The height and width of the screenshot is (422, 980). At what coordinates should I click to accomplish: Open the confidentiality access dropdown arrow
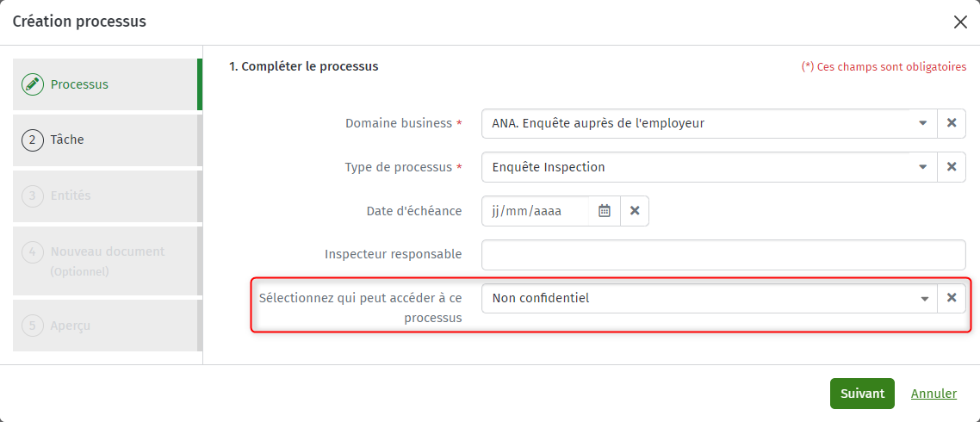click(x=924, y=298)
